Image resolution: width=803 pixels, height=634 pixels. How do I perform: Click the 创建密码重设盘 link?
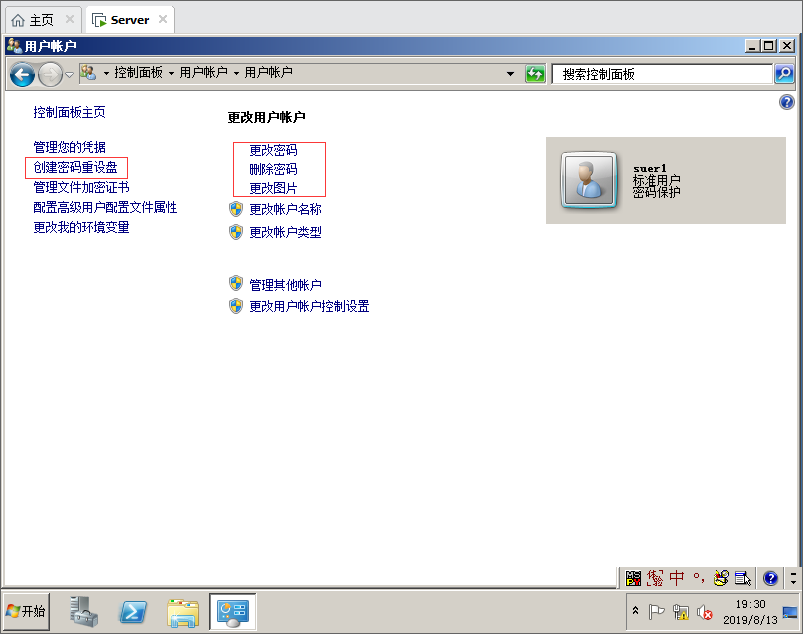pos(81,167)
